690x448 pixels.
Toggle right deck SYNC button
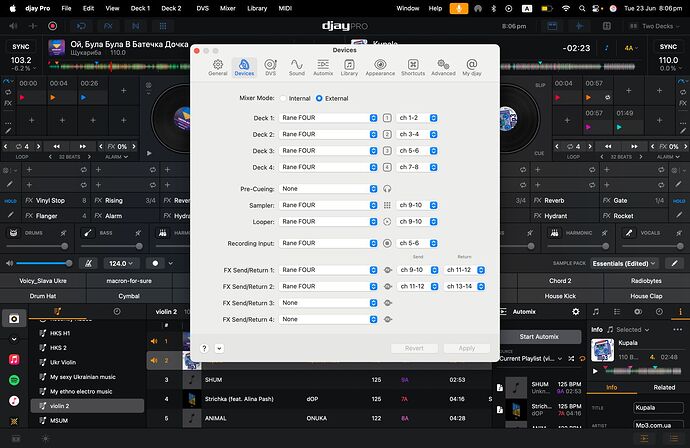point(668,47)
